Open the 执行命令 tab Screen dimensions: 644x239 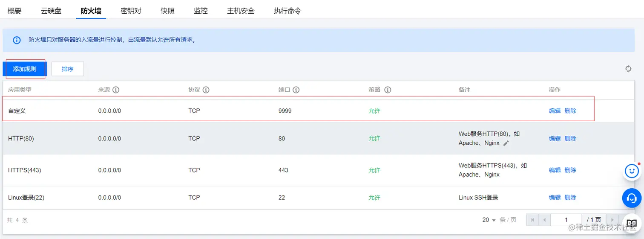pyautogui.click(x=287, y=11)
